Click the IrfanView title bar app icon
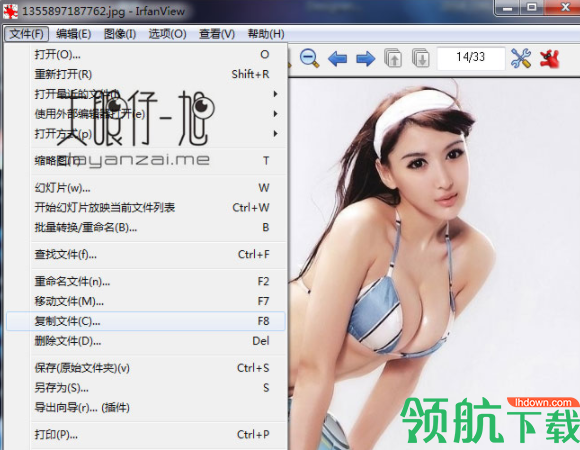Viewport: 580px width, 450px height. (10, 11)
